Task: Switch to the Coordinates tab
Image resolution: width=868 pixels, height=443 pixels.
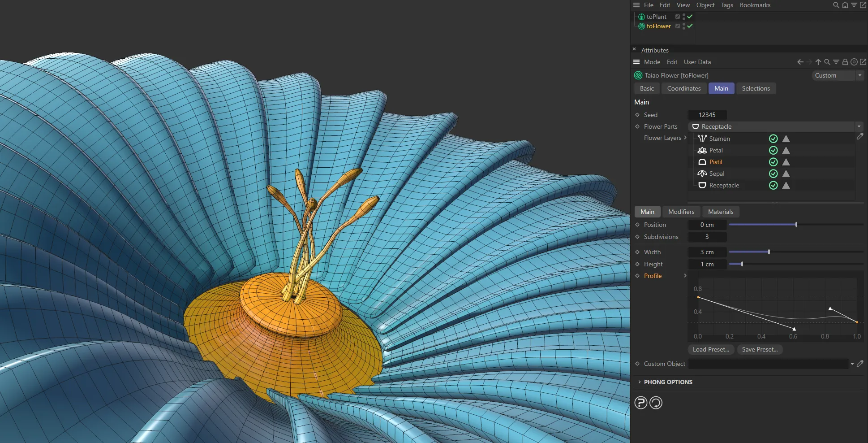Action: pos(684,88)
